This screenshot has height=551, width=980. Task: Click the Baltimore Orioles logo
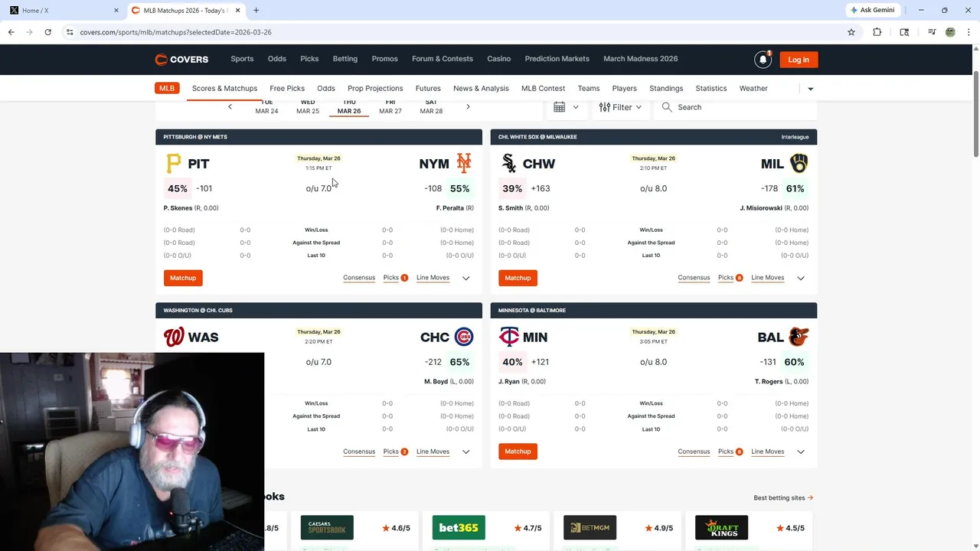tap(799, 337)
